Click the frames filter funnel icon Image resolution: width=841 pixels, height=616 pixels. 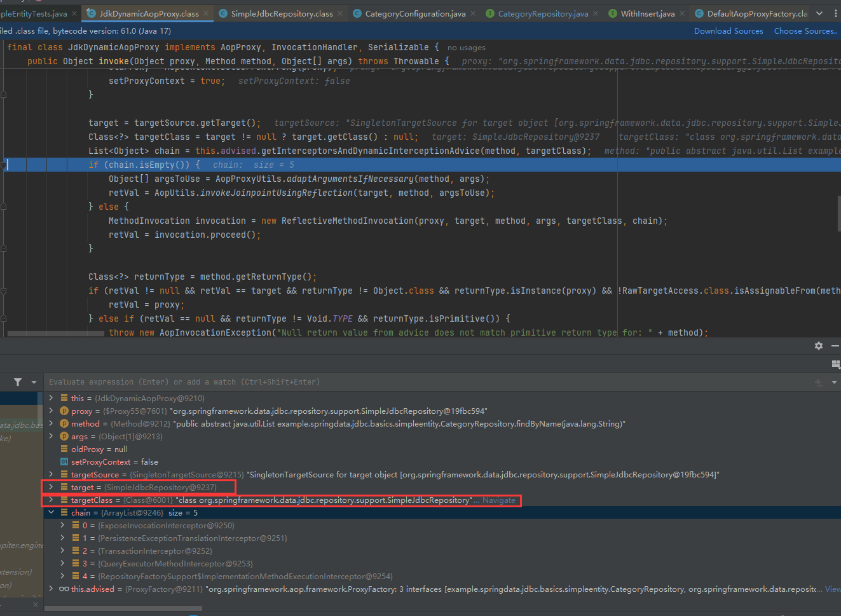click(18, 382)
